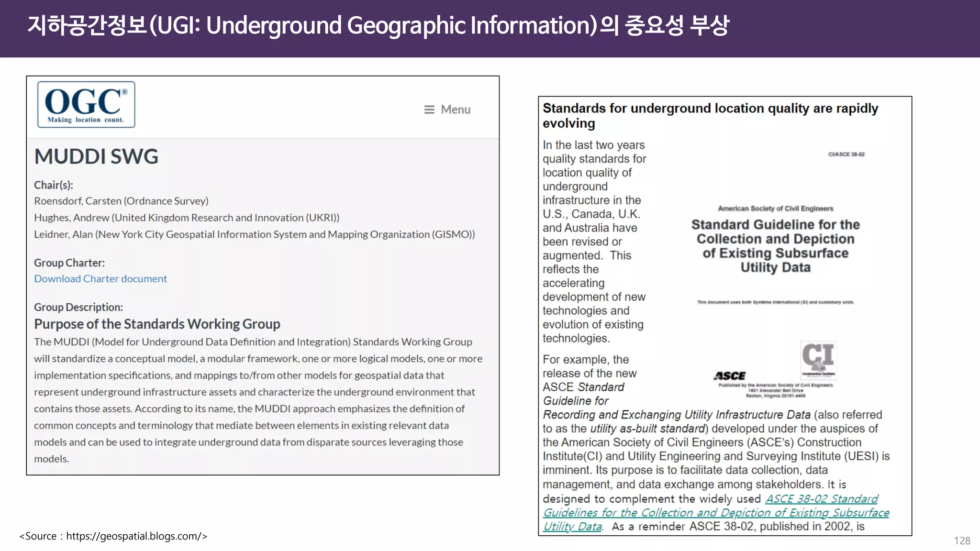
Task: Click 'Hughes, Andrew' chair entry
Action: (187, 218)
